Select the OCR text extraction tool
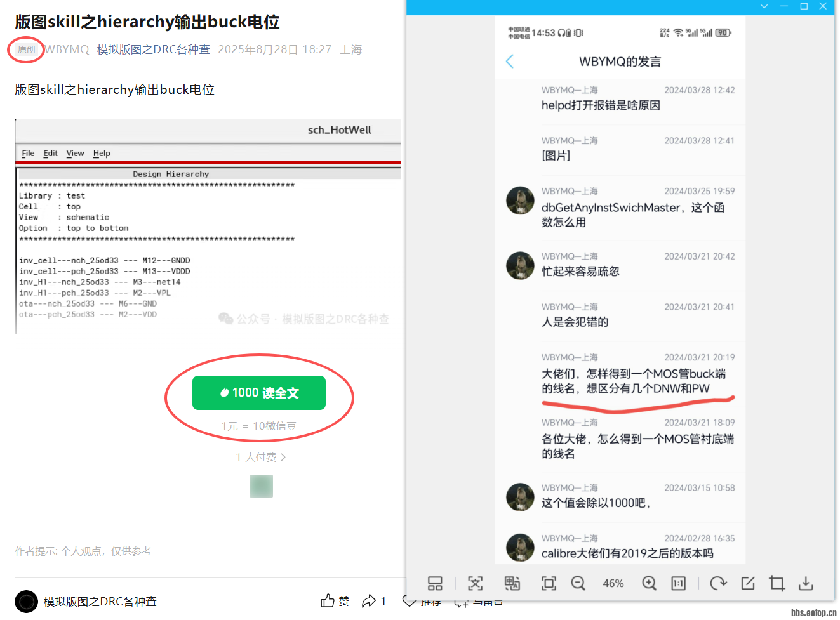840x620 pixels. 475,583
